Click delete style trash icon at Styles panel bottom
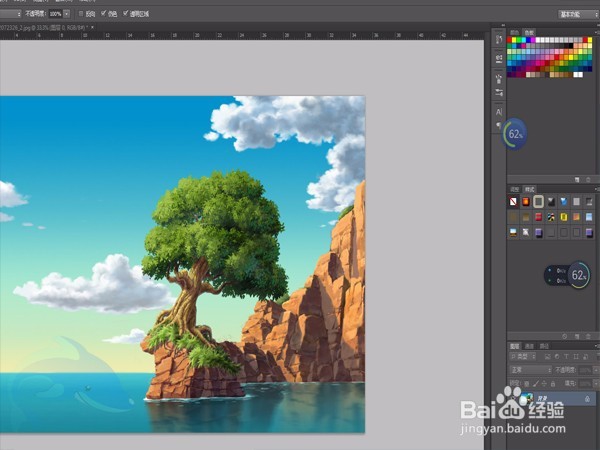The image size is (600, 450). [x=589, y=336]
